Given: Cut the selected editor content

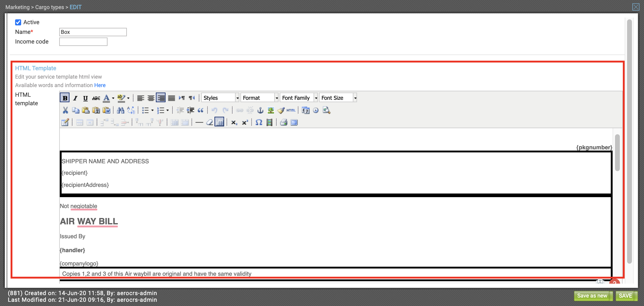Looking at the screenshot, I should [x=65, y=110].
